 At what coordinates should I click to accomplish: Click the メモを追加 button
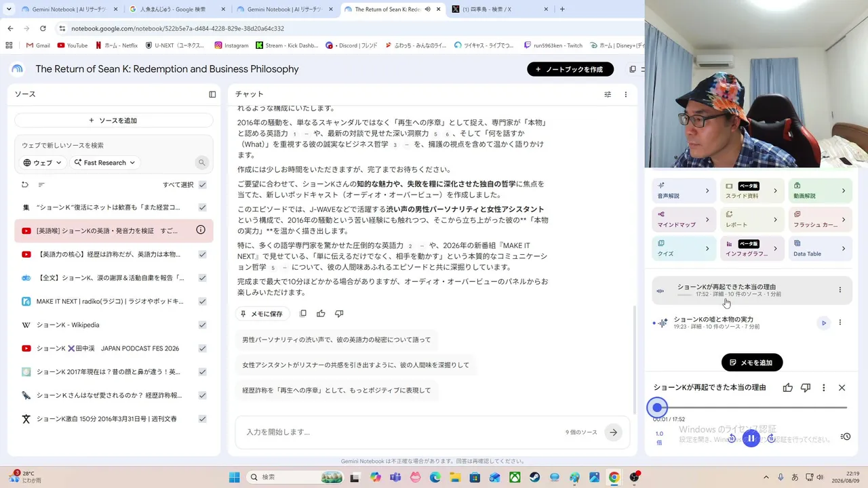pyautogui.click(x=751, y=363)
